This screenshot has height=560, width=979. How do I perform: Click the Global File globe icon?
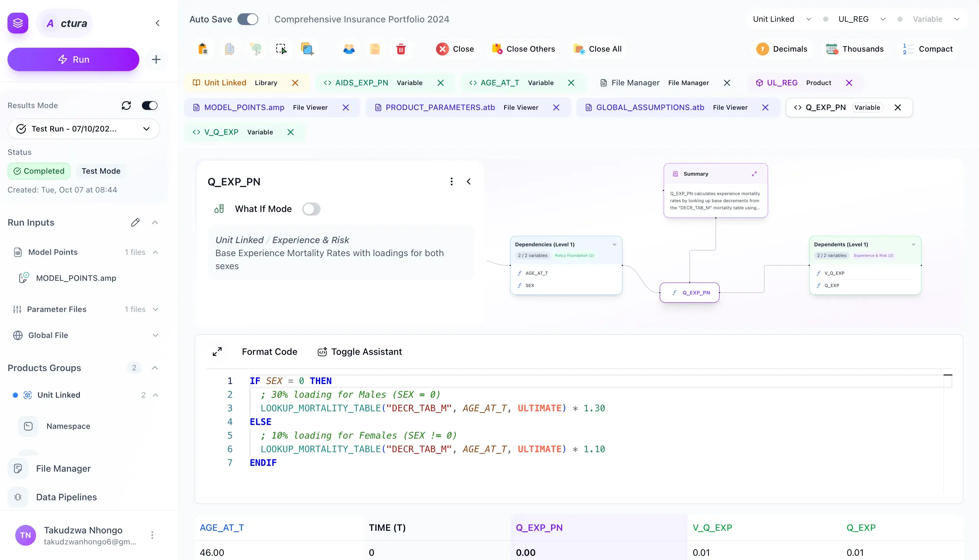[18, 335]
